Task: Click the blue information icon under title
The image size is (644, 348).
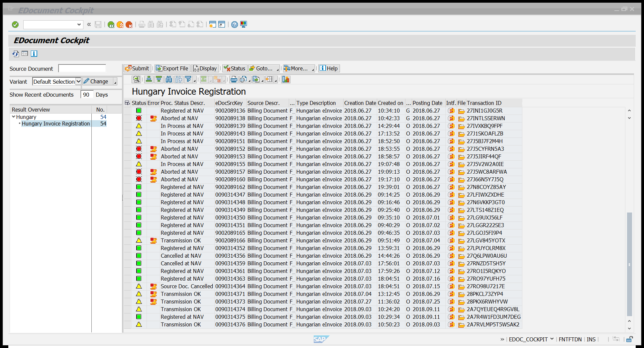Action: coord(34,54)
